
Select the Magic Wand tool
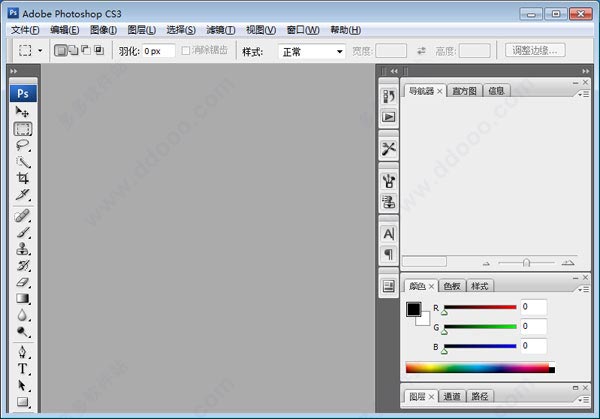23,162
